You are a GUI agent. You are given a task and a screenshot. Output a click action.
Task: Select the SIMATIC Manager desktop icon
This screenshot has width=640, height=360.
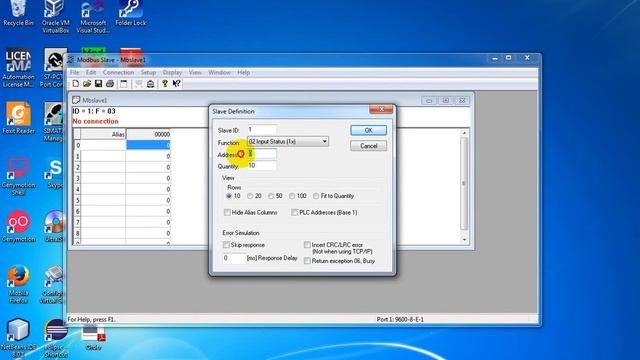pos(55,122)
